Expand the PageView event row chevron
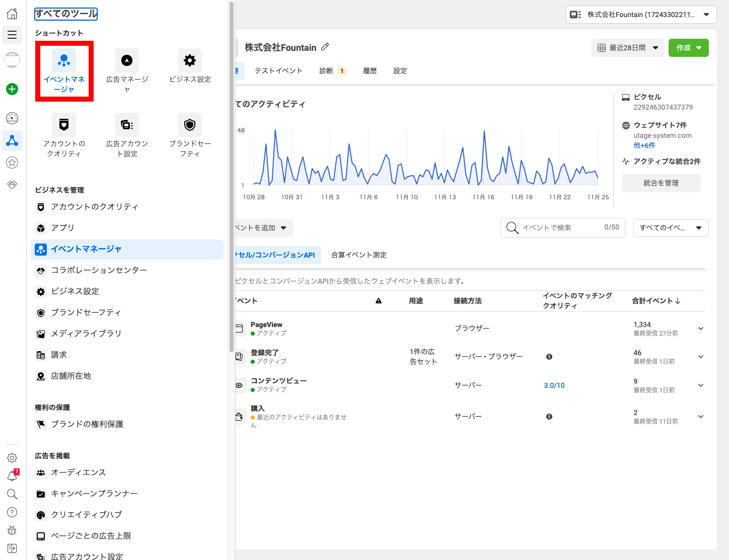 (700, 329)
